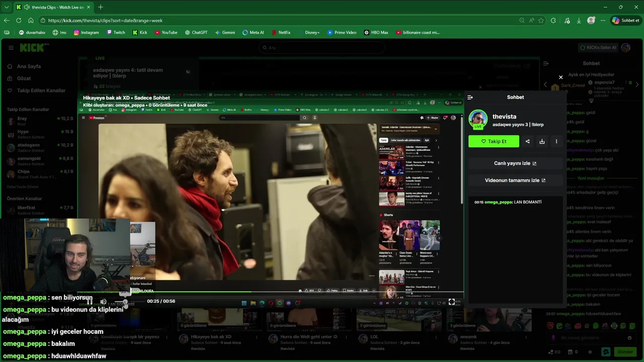Open Netflix bookmark
The height and width of the screenshot is (362, 644).
(x=280, y=33)
